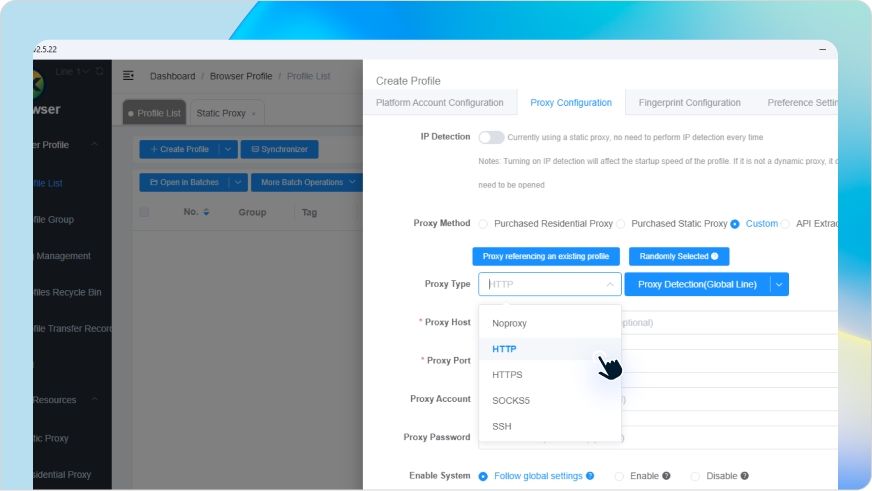Select the Purchased Static Proxy radio option

[621, 224]
